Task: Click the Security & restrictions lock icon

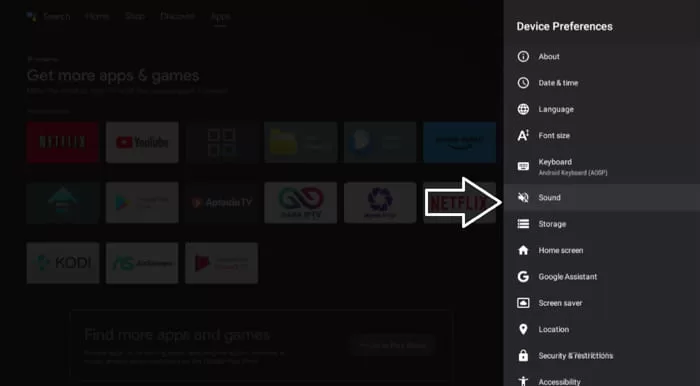Action: point(523,356)
